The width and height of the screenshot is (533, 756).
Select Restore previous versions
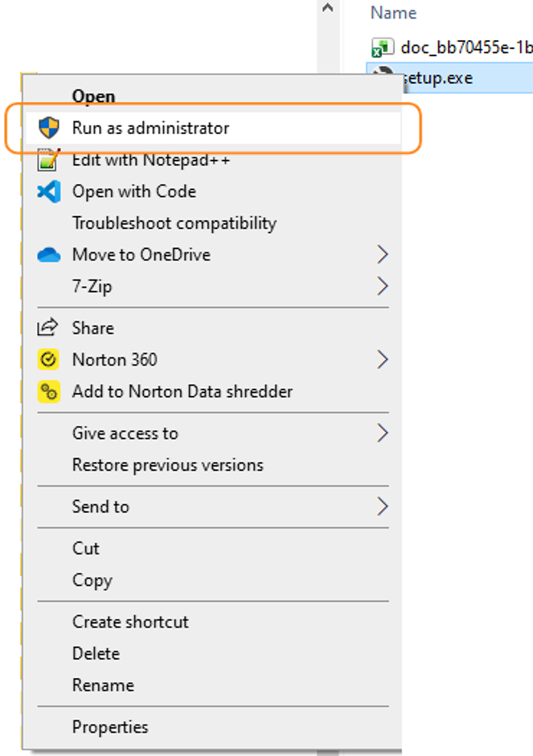167,465
